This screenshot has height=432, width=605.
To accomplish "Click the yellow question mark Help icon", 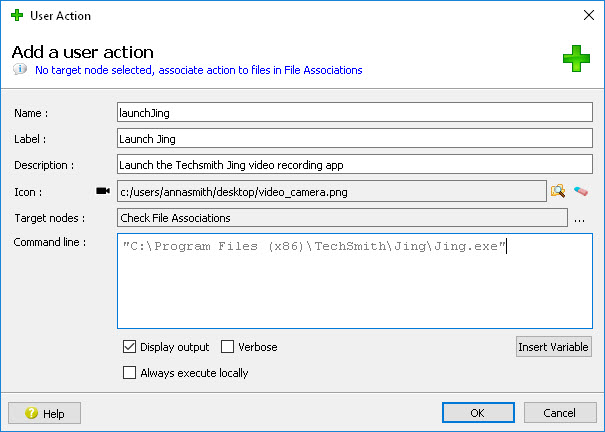I will [x=31, y=413].
